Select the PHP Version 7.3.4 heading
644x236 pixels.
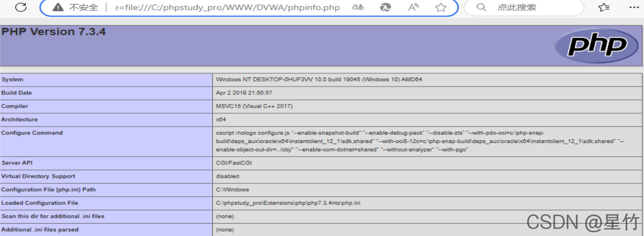click(x=53, y=32)
